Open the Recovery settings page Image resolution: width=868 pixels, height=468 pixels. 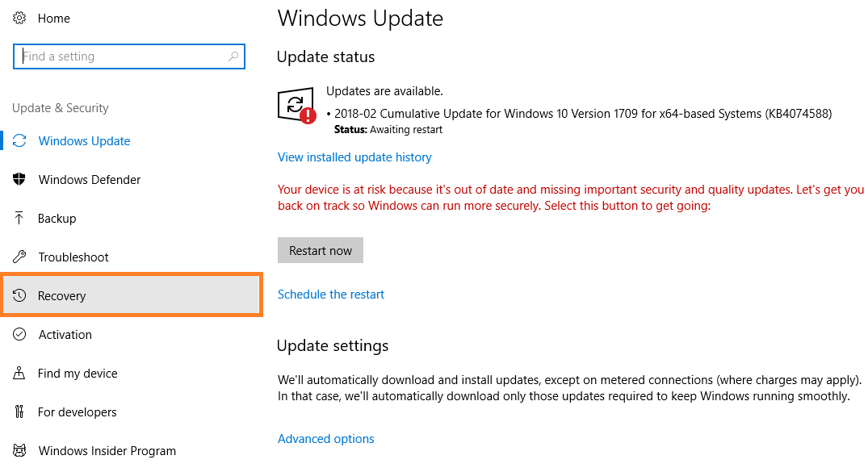(x=61, y=296)
